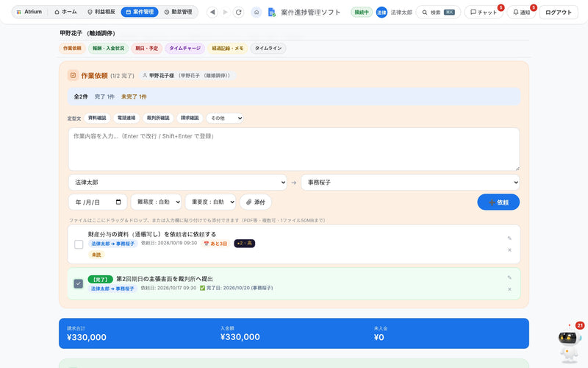Jump to the 期日・予定 section pill
This screenshot has width=588, height=368.
point(146,48)
